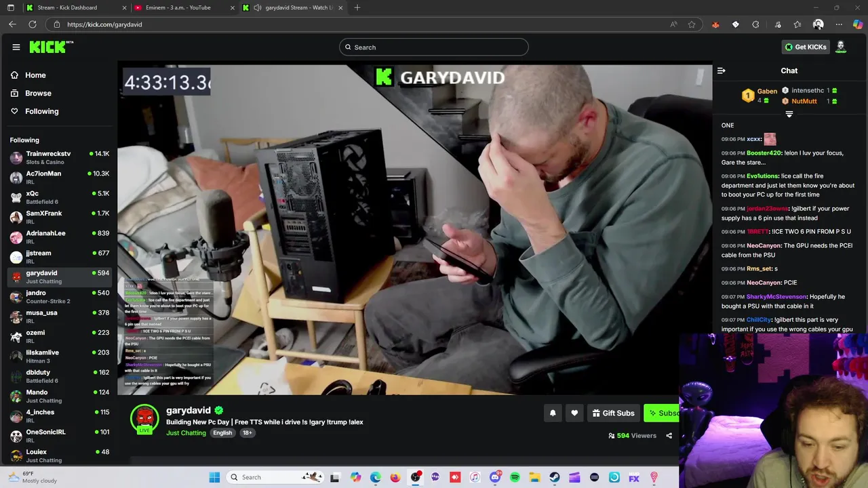Open the Kick hamburger menu
Viewport: 868px width, 488px height.
[16, 47]
